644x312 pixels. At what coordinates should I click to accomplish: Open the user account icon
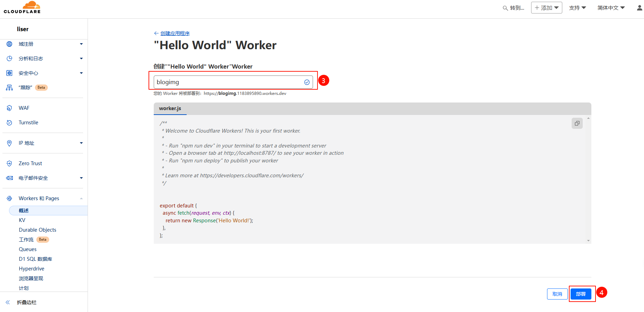(x=639, y=8)
